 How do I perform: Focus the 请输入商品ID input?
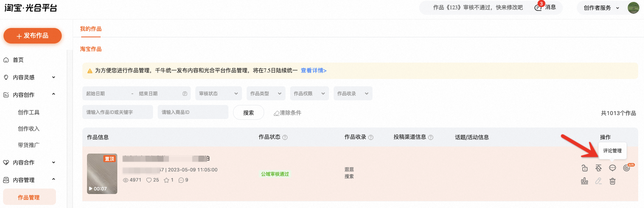point(193,112)
